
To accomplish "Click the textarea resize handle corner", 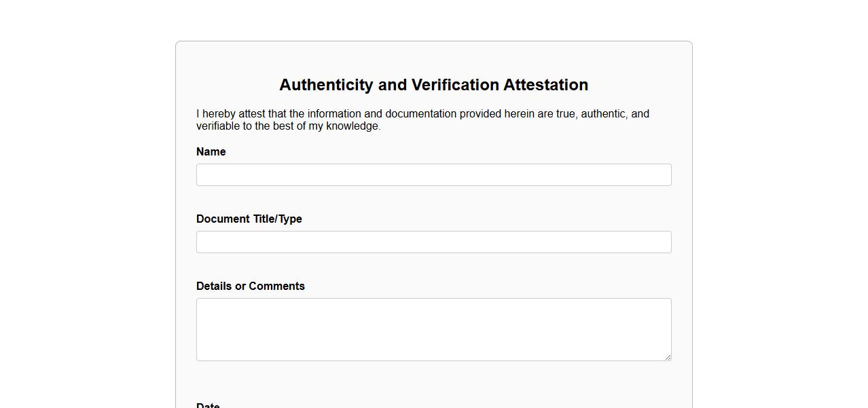I will 668,357.
